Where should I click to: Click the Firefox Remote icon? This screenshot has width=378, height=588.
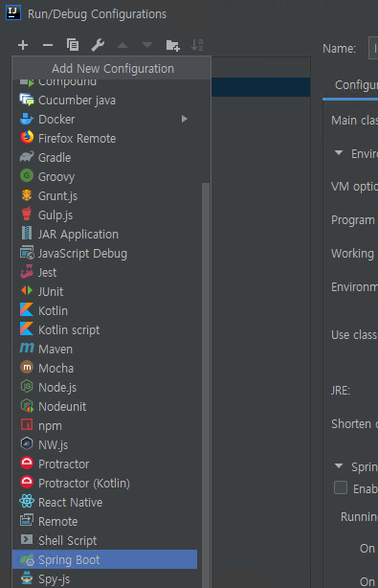click(27, 138)
